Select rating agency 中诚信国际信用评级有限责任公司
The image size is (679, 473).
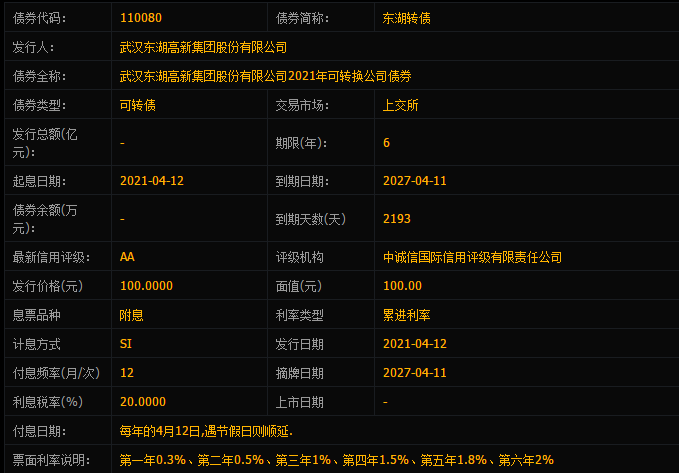(x=472, y=257)
